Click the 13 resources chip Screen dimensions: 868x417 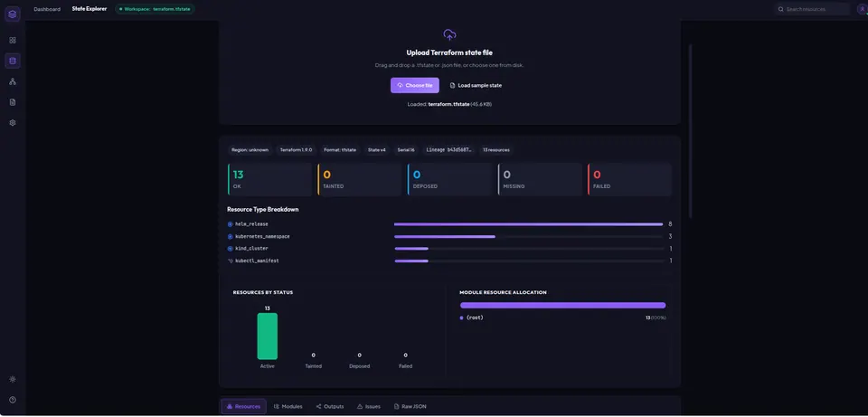[496, 150]
